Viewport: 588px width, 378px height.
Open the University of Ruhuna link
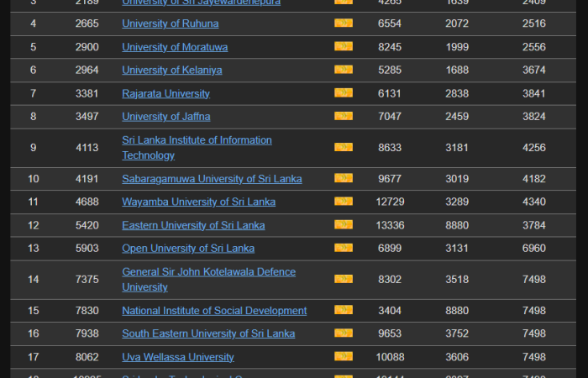(x=171, y=24)
